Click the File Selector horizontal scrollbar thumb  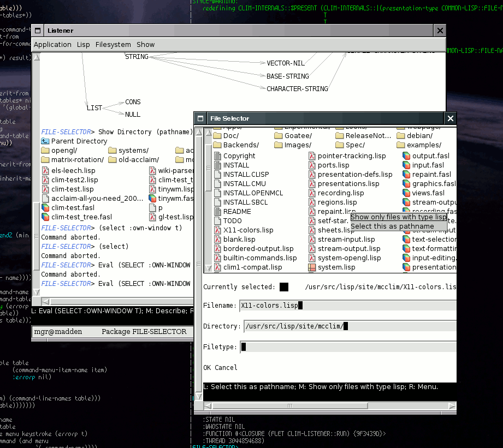(290, 405)
